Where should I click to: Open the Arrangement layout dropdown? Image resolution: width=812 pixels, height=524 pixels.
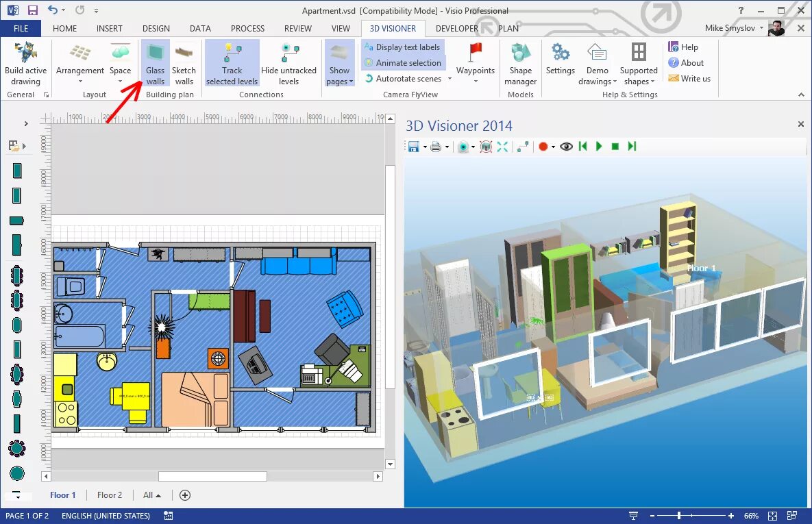(79, 63)
